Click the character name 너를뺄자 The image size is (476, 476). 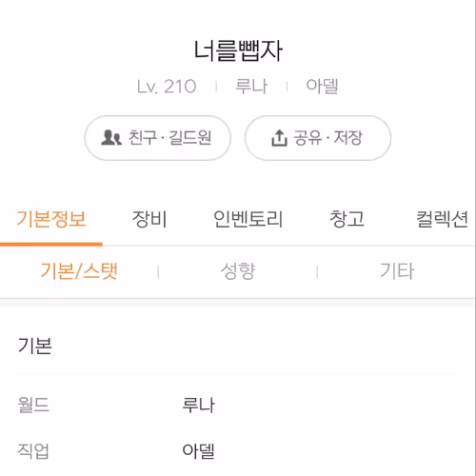pos(238,50)
